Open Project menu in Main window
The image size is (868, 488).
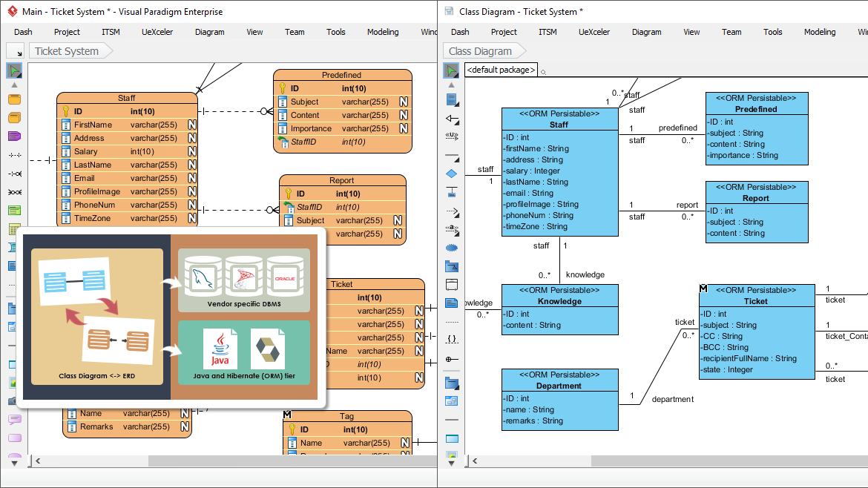point(67,32)
